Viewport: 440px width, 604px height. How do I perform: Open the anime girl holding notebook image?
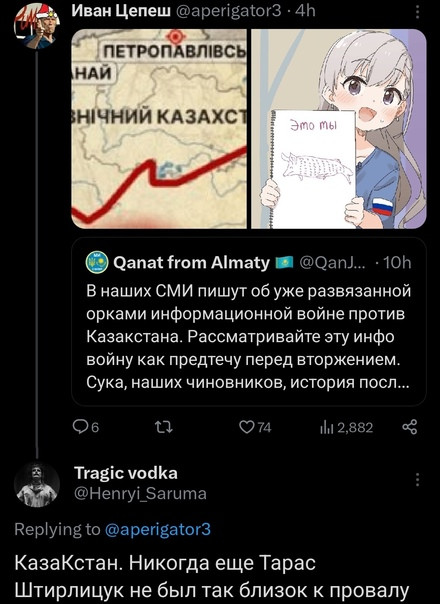(339, 129)
